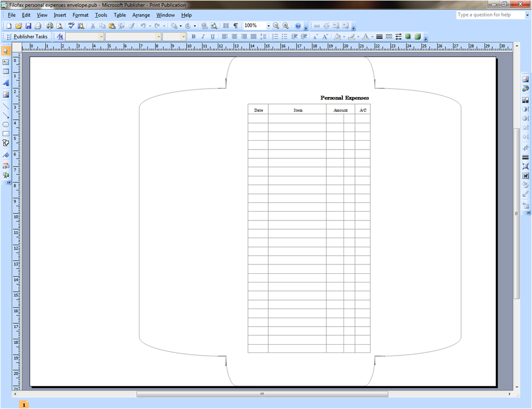Select the Rectangle shape tool
The width and height of the screenshot is (532, 409).
(5, 134)
